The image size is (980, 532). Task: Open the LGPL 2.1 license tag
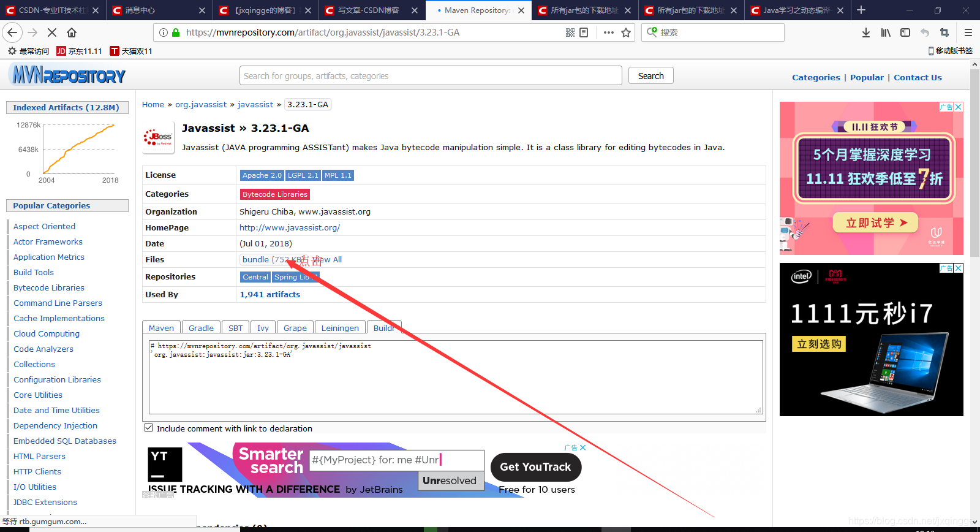click(x=303, y=175)
